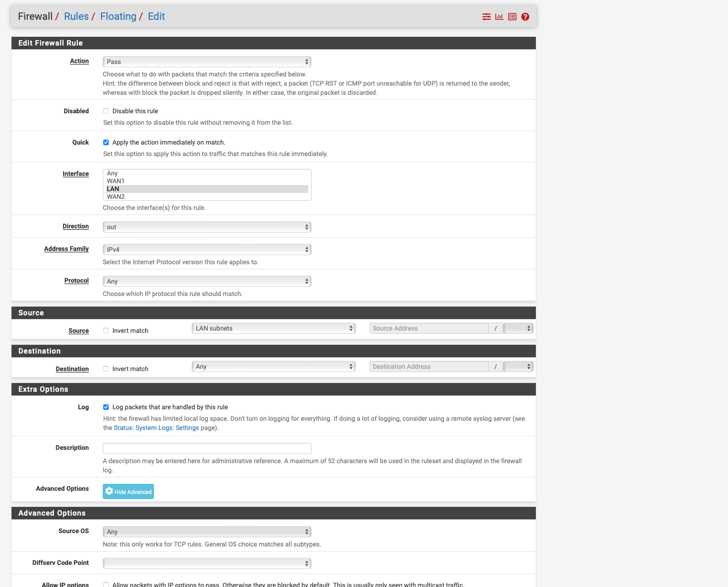
Task: Click the Source Address input field
Action: [x=429, y=328]
